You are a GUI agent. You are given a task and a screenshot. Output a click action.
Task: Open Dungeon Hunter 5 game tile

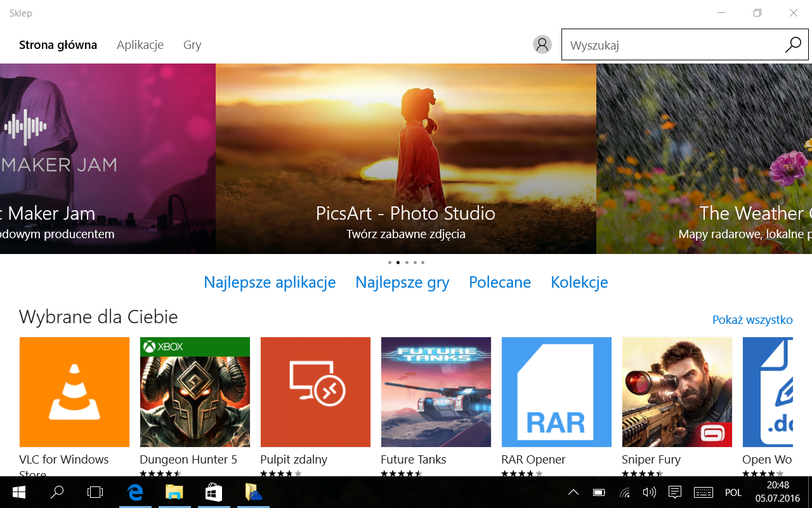[x=195, y=392]
